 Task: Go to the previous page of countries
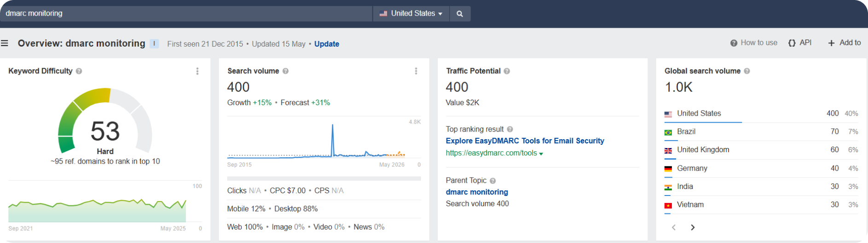click(674, 227)
